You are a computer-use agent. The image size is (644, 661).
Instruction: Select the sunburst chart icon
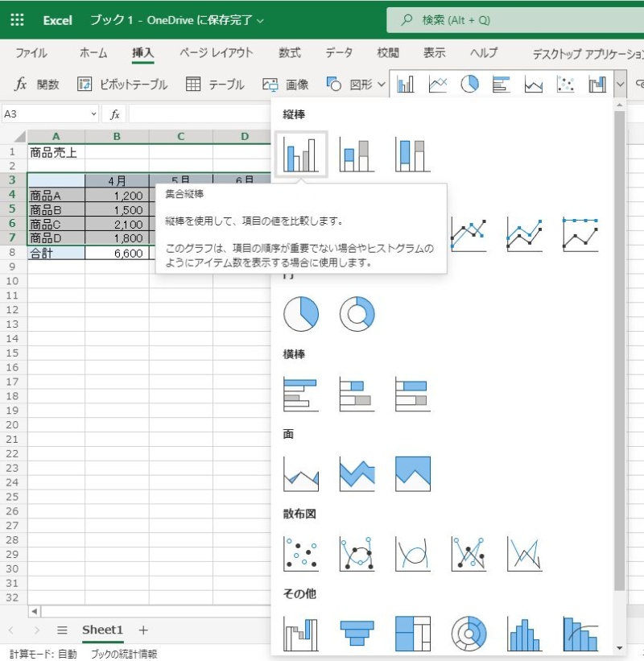[469, 634]
